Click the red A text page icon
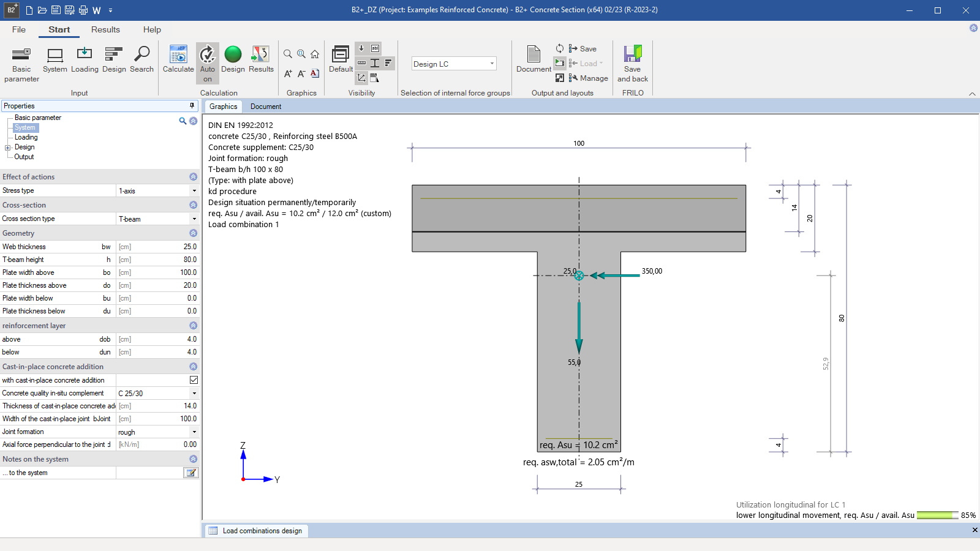This screenshot has width=980, height=551. (315, 73)
